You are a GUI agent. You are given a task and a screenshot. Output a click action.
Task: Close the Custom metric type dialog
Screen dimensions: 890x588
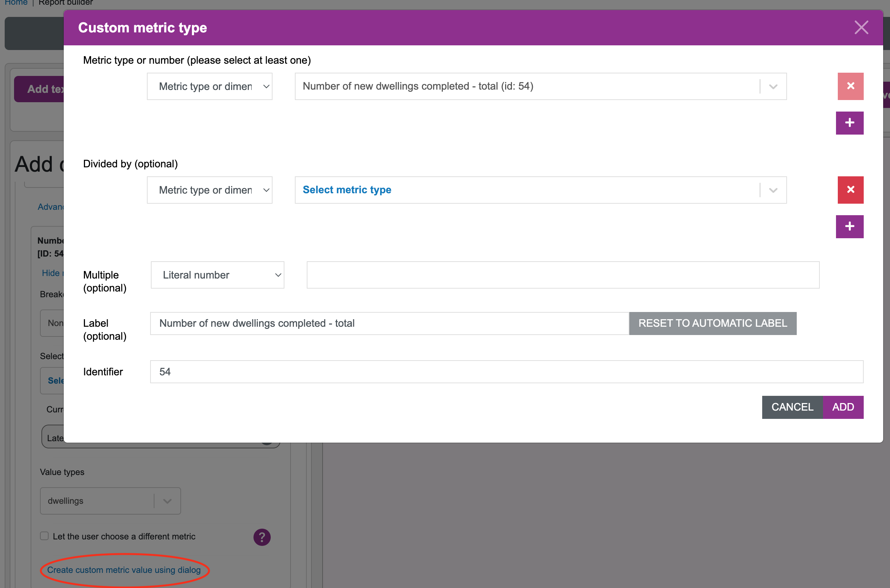tap(861, 27)
